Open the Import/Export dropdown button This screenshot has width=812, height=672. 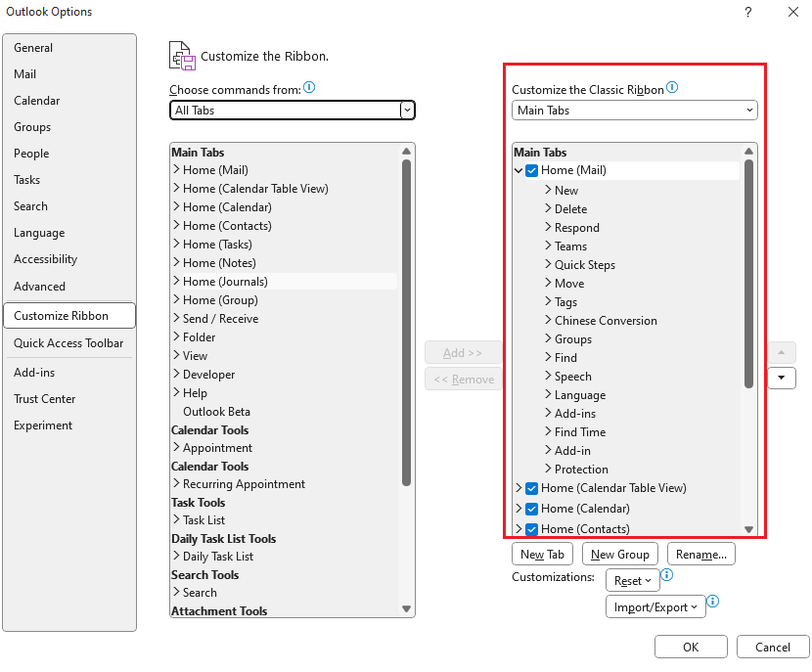[x=655, y=607]
